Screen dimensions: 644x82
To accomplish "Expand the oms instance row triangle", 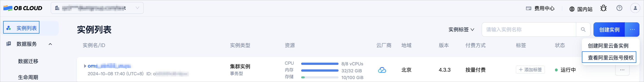I will (x=85, y=66).
